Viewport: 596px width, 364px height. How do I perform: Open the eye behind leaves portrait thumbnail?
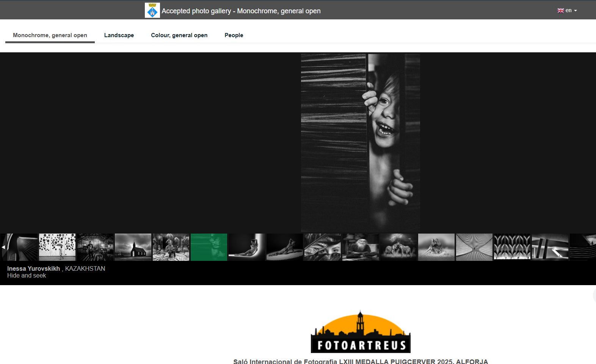[323, 247]
